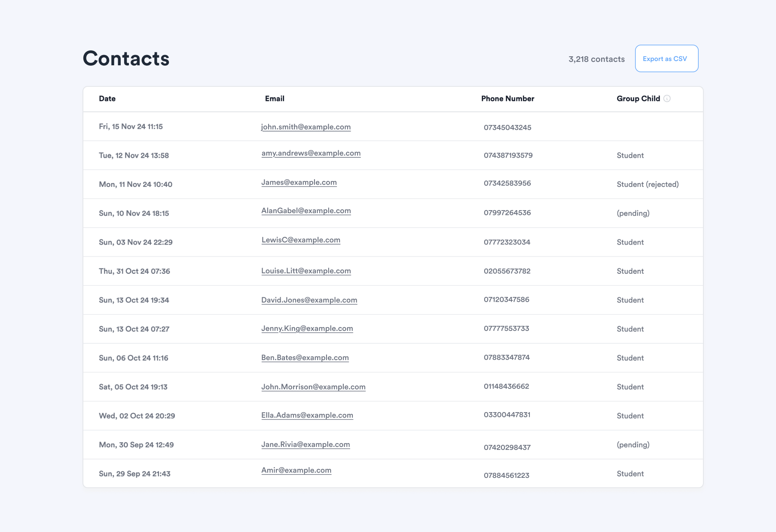The height and width of the screenshot is (532, 776).
Task: Click the info icon beside Group Child header
Action: tap(667, 98)
